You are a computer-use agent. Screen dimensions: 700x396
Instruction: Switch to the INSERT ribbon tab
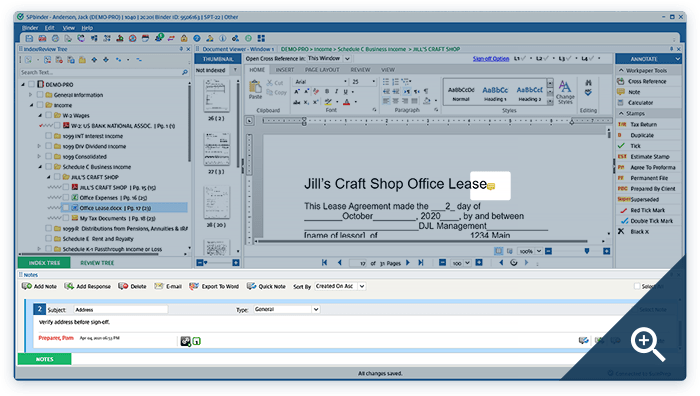284,70
